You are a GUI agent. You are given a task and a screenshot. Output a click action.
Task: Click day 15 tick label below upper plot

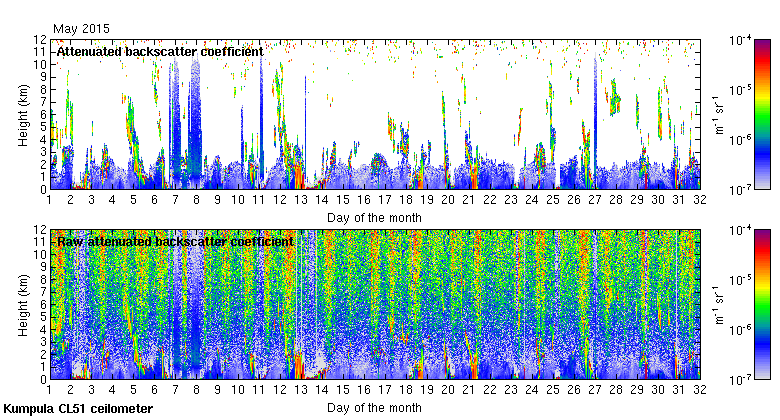click(343, 200)
